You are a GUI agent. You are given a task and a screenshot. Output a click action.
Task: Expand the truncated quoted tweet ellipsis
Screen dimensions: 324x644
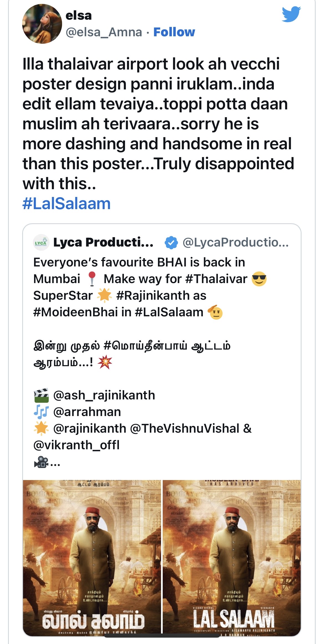pyautogui.click(x=55, y=462)
